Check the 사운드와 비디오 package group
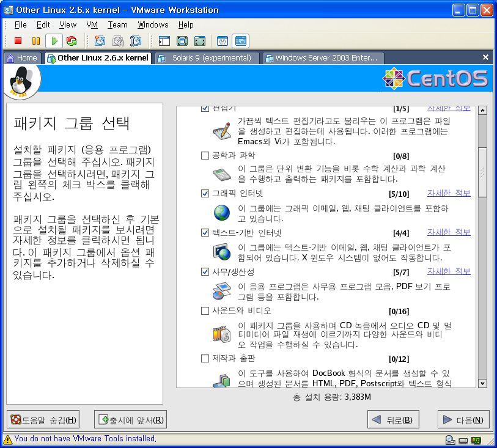 pos(205,310)
